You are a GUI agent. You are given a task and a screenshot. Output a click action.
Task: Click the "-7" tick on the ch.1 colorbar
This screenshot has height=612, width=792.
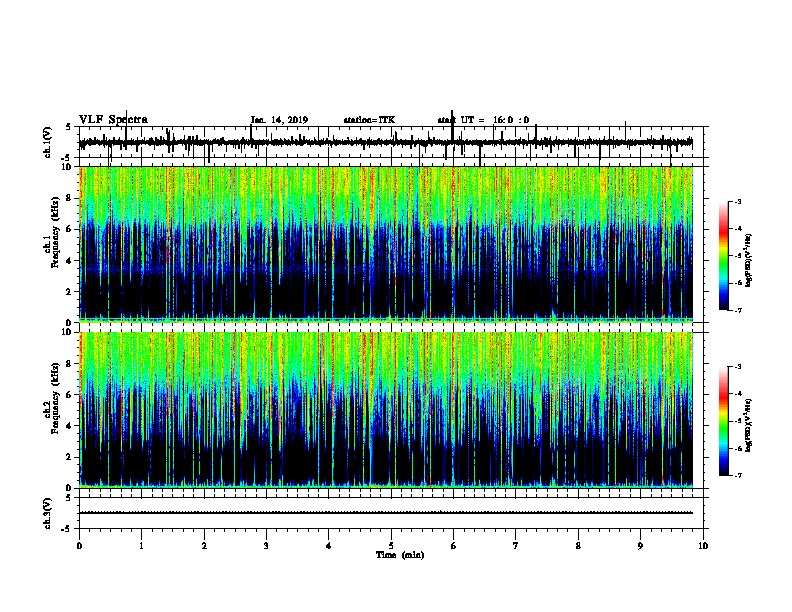click(x=738, y=310)
